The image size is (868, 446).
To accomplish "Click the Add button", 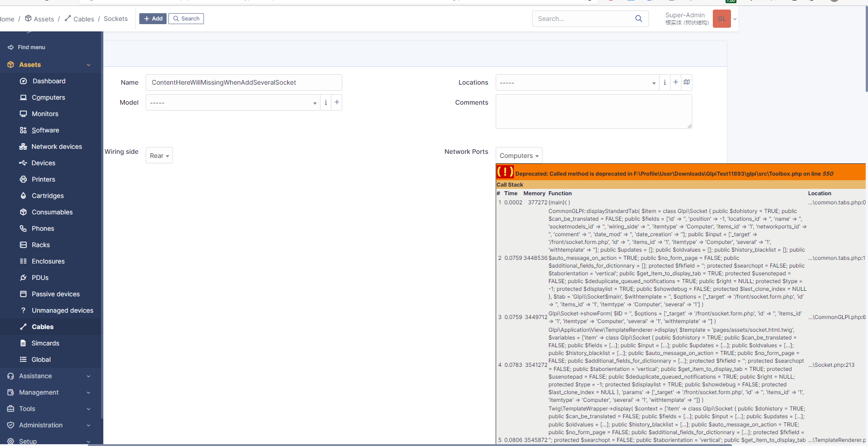I will [153, 19].
